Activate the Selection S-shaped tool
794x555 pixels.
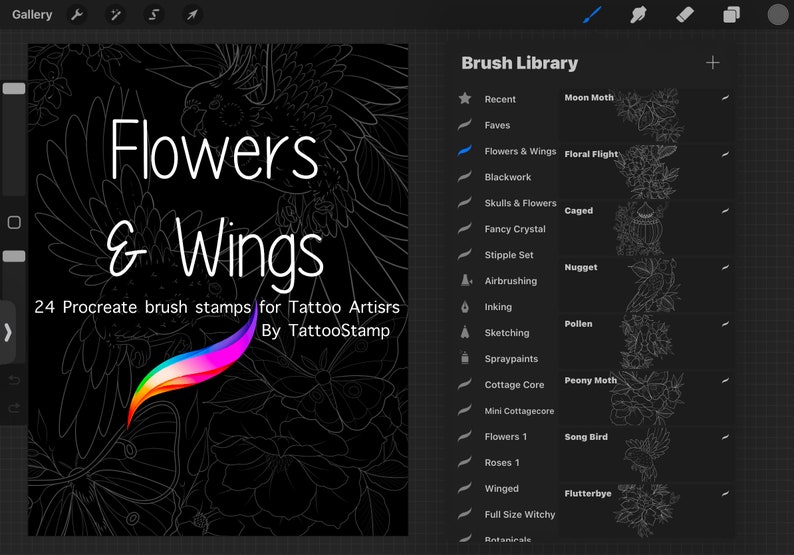[154, 15]
